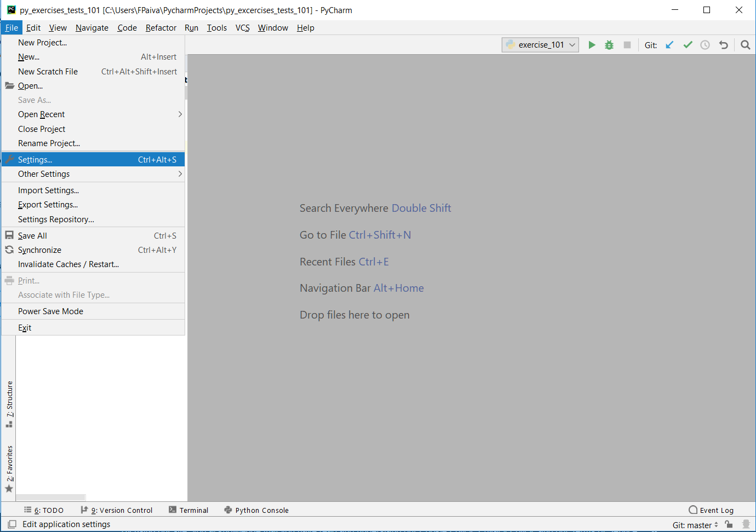Revert changes with the undo arrow icon
The image size is (756, 532).
coord(724,45)
